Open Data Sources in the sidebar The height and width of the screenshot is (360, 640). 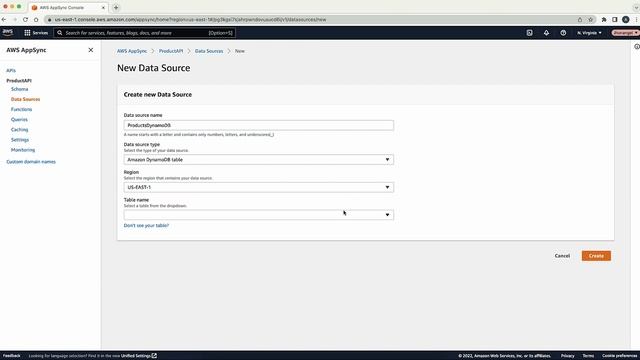25,99
